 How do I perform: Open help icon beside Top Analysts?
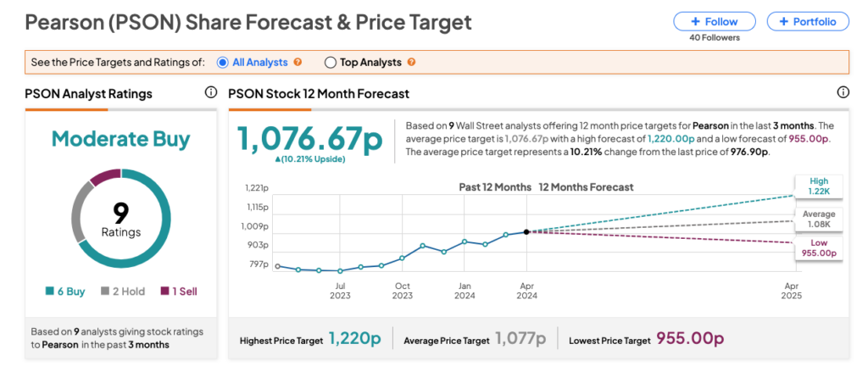point(411,63)
